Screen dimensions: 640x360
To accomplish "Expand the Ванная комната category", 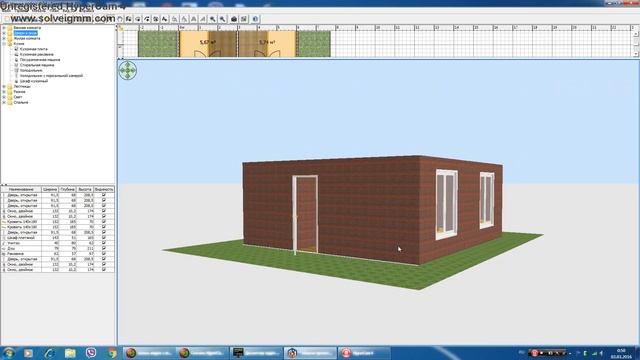I will (4, 28).
